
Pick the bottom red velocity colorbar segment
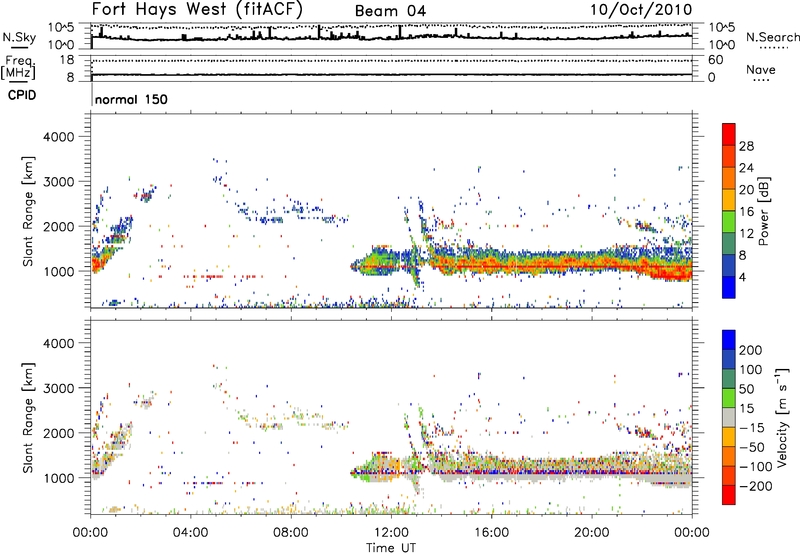point(729,495)
